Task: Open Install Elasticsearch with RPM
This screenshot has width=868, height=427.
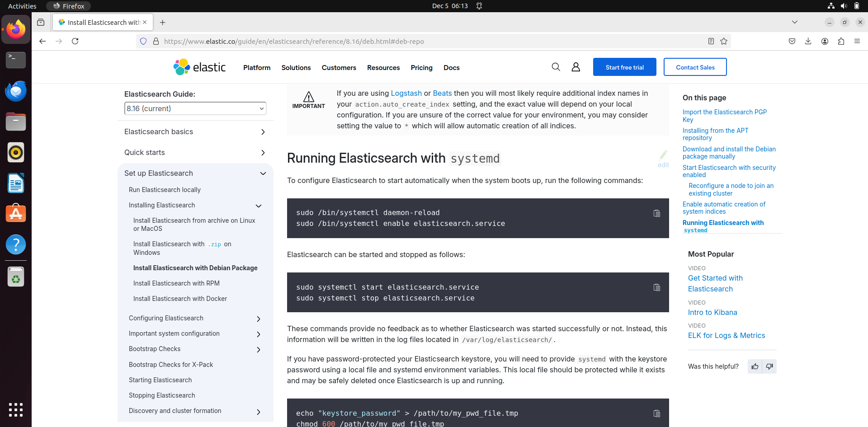Action: [176, 283]
